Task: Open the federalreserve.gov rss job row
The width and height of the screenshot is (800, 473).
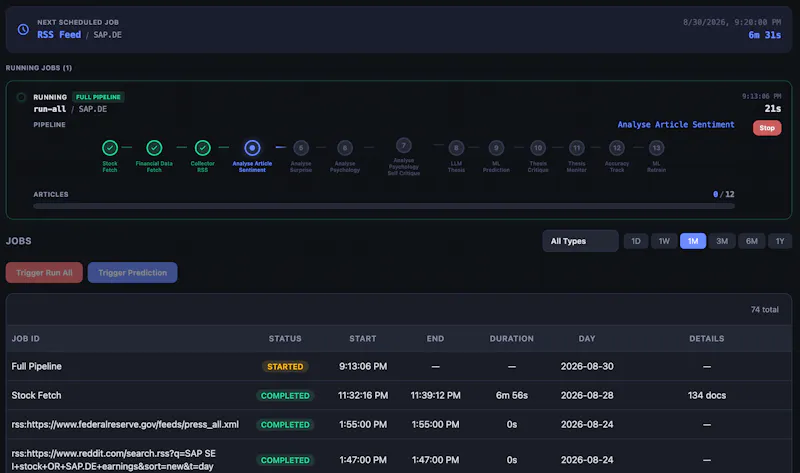Action: [399, 425]
